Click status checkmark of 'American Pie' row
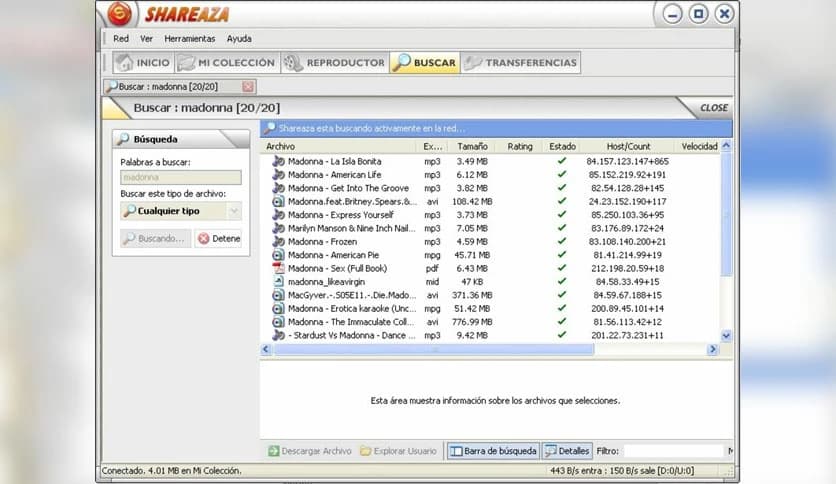This screenshot has width=836, height=484. (561, 254)
